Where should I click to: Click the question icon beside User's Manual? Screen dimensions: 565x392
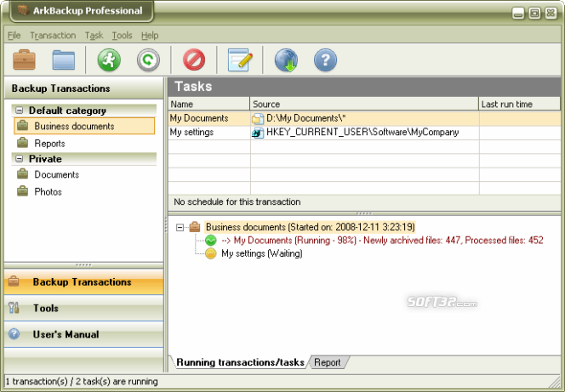pos(14,333)
